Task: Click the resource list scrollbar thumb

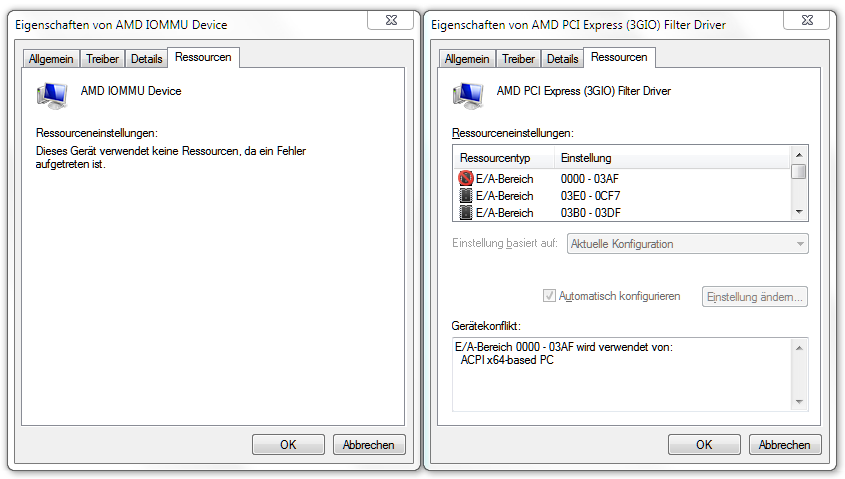Action: click(x=799, y=172)
